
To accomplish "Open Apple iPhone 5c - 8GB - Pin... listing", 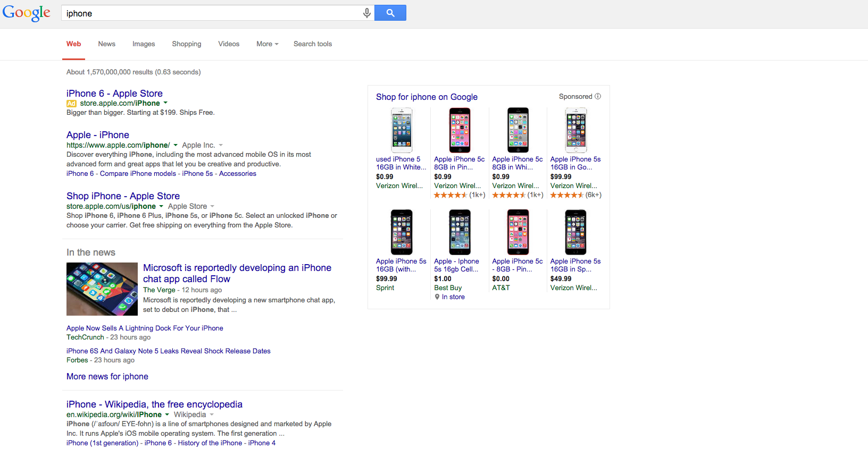I will click(x=518, y=265).
